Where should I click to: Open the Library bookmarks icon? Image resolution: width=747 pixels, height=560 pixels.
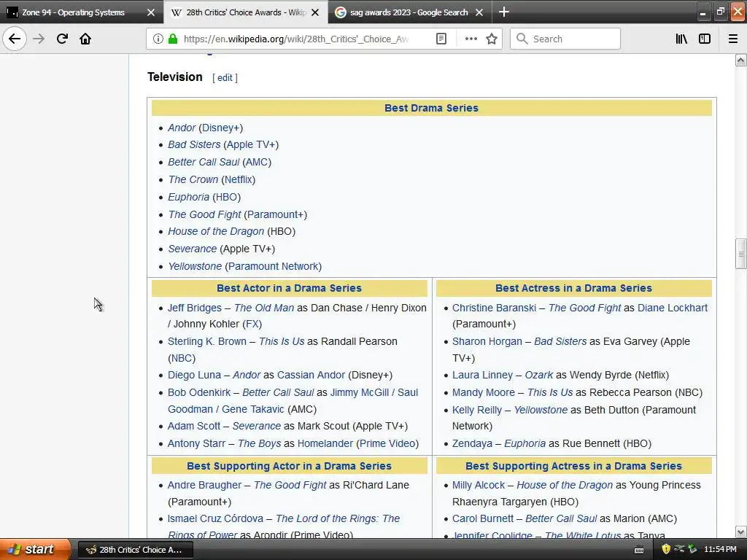click(681, 39)
